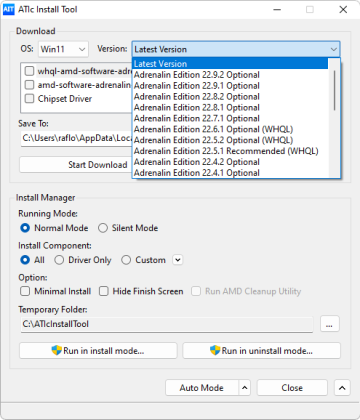360x420 pixels.
Task: Click the Start Download button
Action: coord(76,165)
